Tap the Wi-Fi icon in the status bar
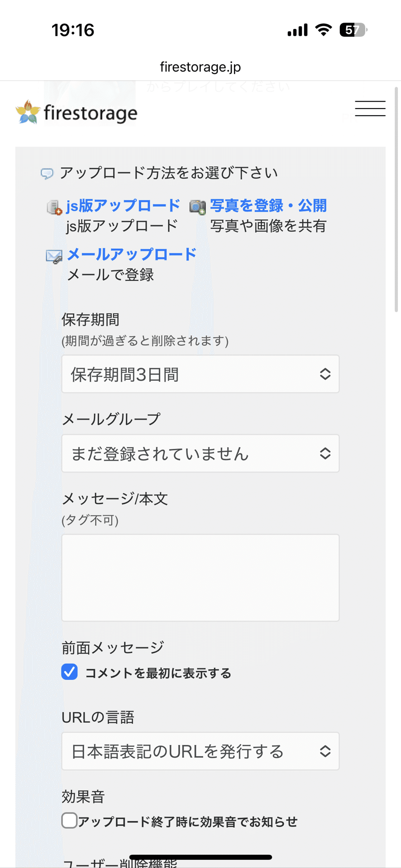Viewport: 401px width, 868px height. 322,29
